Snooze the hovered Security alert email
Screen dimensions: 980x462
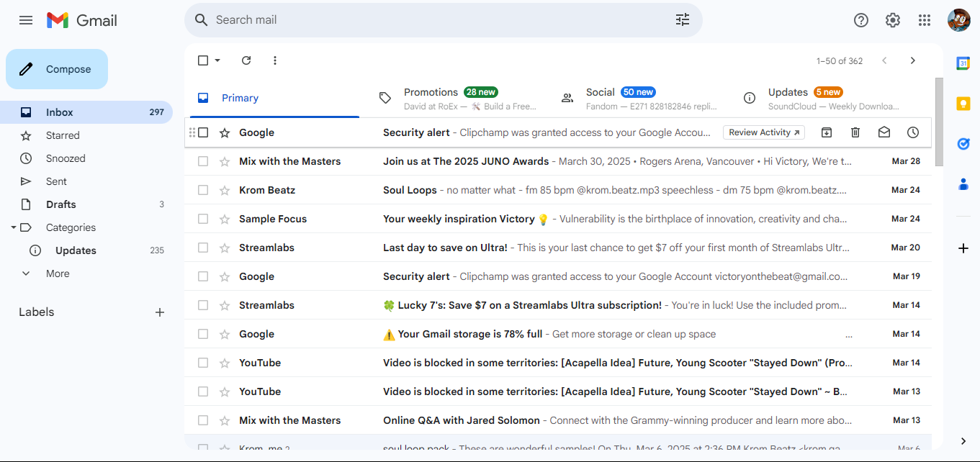coord(913,132)
